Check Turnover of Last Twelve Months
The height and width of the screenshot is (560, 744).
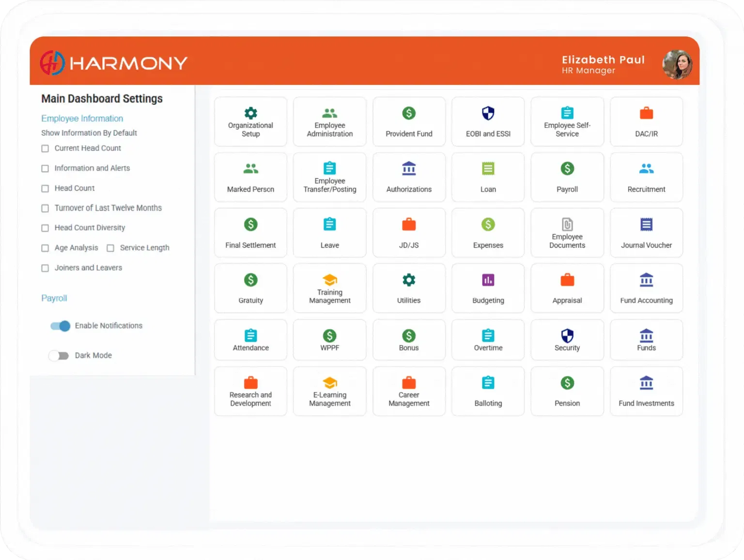tap(45, 208)
